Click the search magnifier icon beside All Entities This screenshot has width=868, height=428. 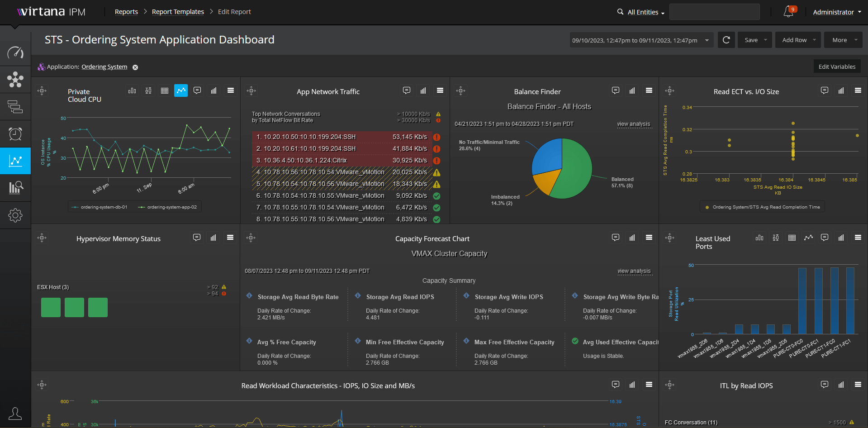[x=620, y=12]
